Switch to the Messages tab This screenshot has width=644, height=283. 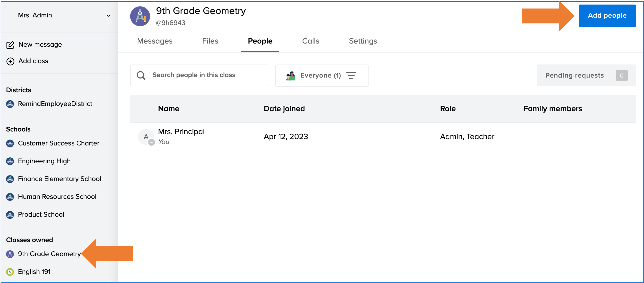pos(154,41)
